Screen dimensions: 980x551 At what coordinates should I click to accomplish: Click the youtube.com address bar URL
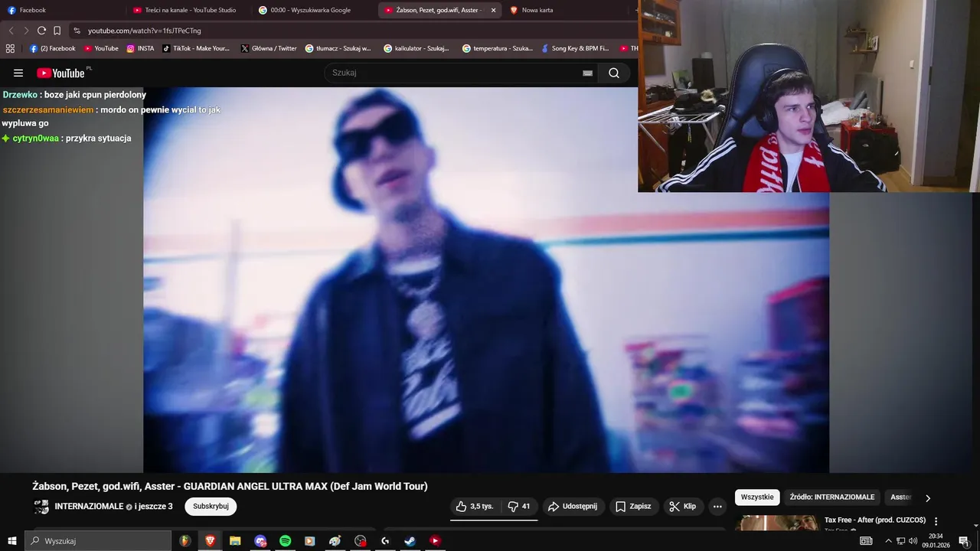[144, 31]
